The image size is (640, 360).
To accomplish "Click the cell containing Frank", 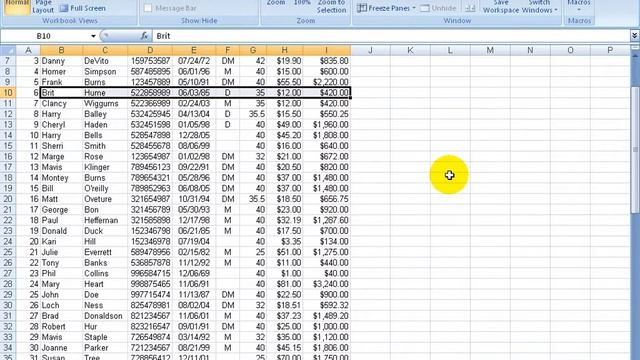I will (x=62, y=82).
